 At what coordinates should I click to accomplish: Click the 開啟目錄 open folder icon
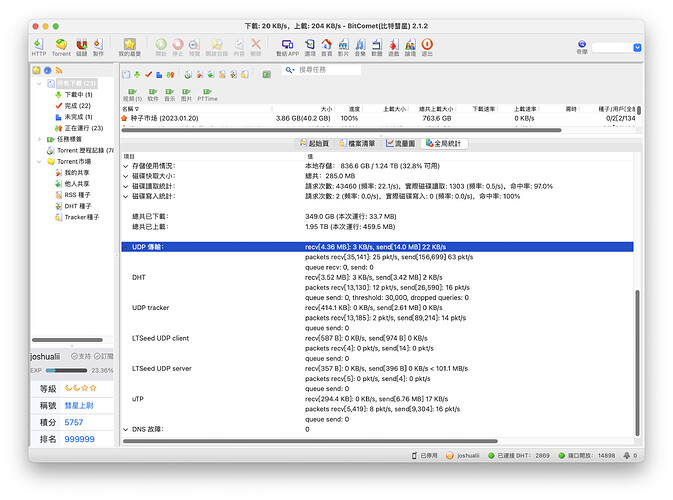217,47
